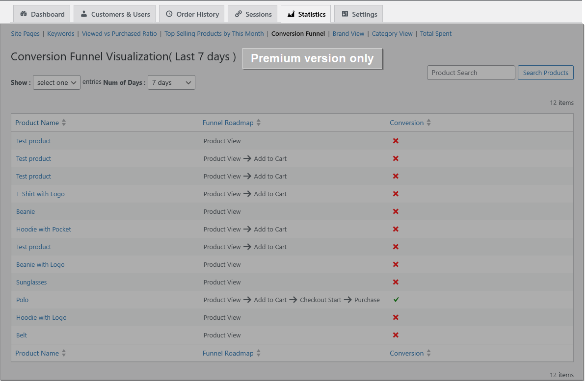588x385 pixels.
Task: Open the Brand View statistics page
Action: coord(348,33)
